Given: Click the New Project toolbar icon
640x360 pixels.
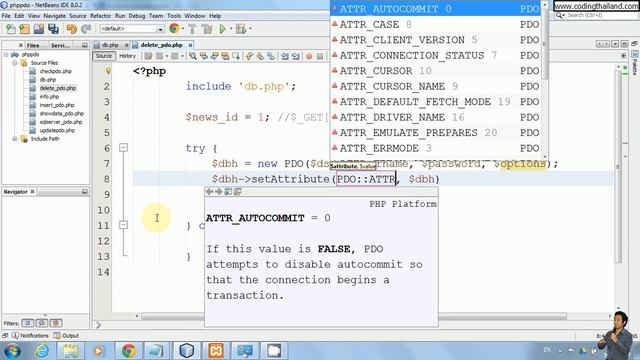Looking at the screenshot, I should tap(24, 29).
